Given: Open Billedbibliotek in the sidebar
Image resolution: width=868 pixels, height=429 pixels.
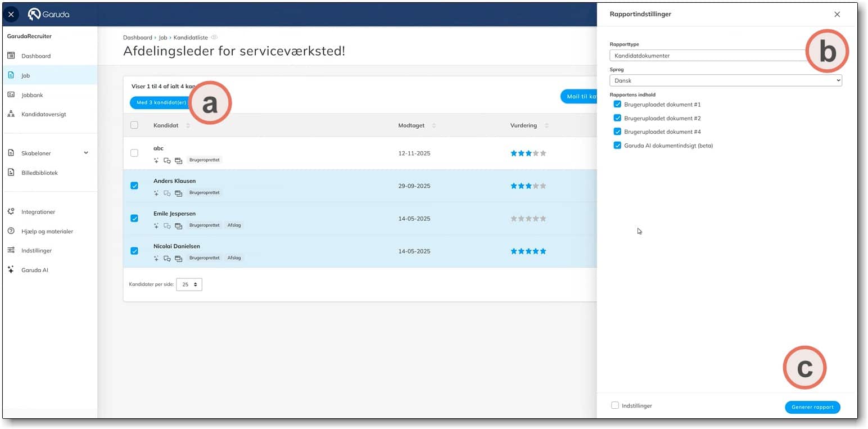Looking at the screenshot, I should [x=39, y=173].
